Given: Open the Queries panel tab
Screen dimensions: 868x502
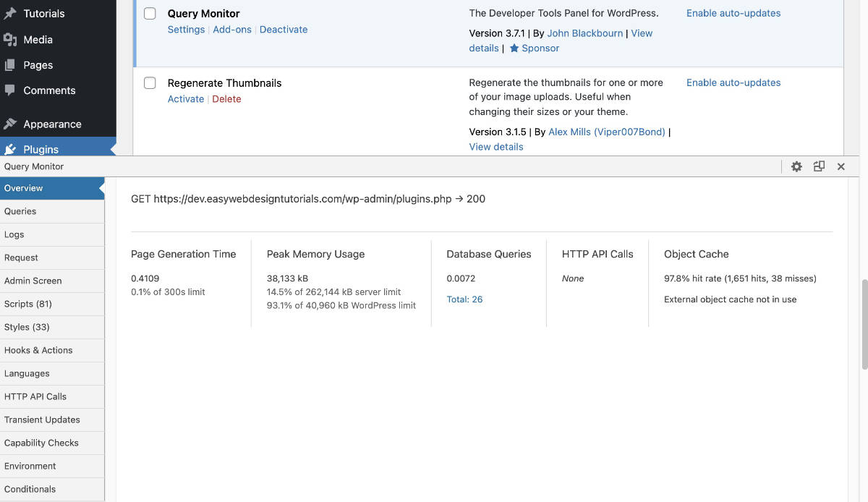Looking at the screenshot, I should point(20,211).
